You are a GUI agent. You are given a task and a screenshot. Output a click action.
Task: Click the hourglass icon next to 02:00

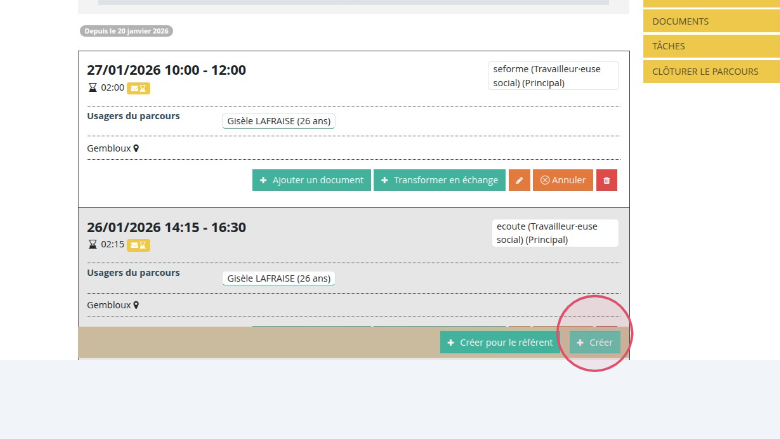(93, 88)
